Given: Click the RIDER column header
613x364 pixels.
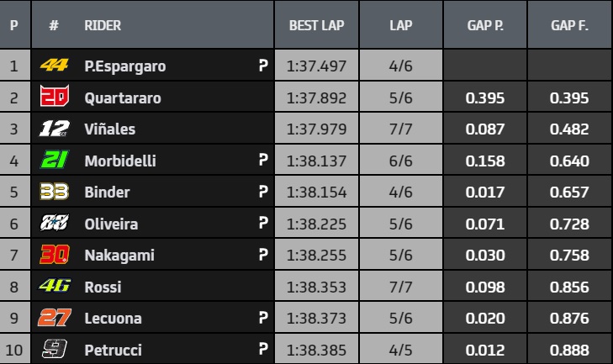Looking at the screenshot, I should pos(103,25).
